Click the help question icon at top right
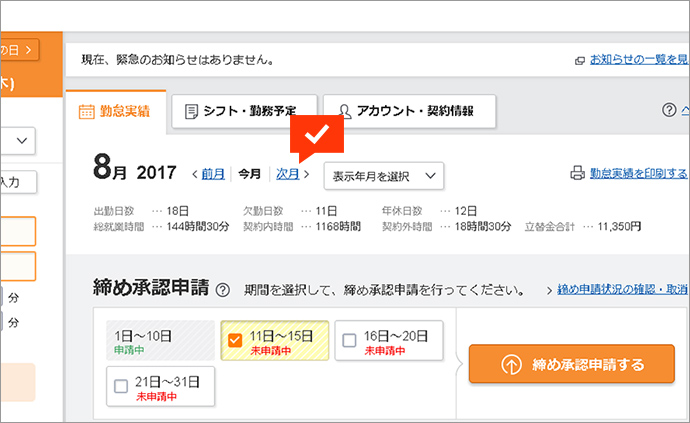This screenshot has height=423, width=690. tap(669, 110)
